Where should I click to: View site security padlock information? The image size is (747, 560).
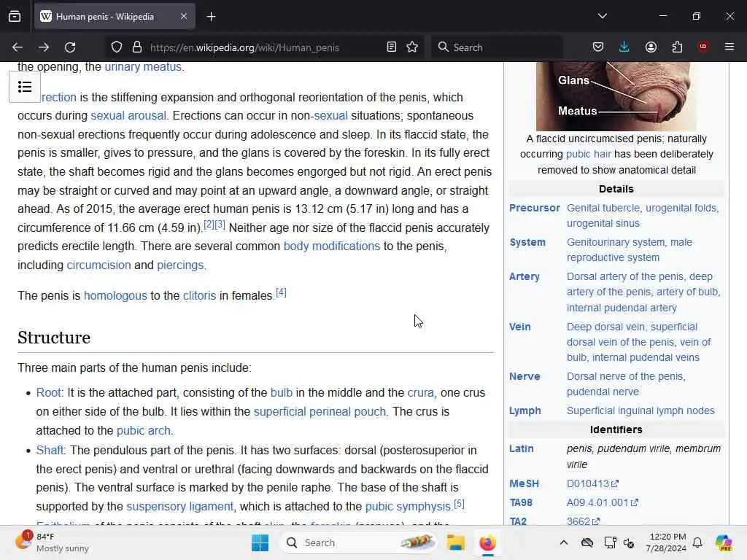(137, 47)
